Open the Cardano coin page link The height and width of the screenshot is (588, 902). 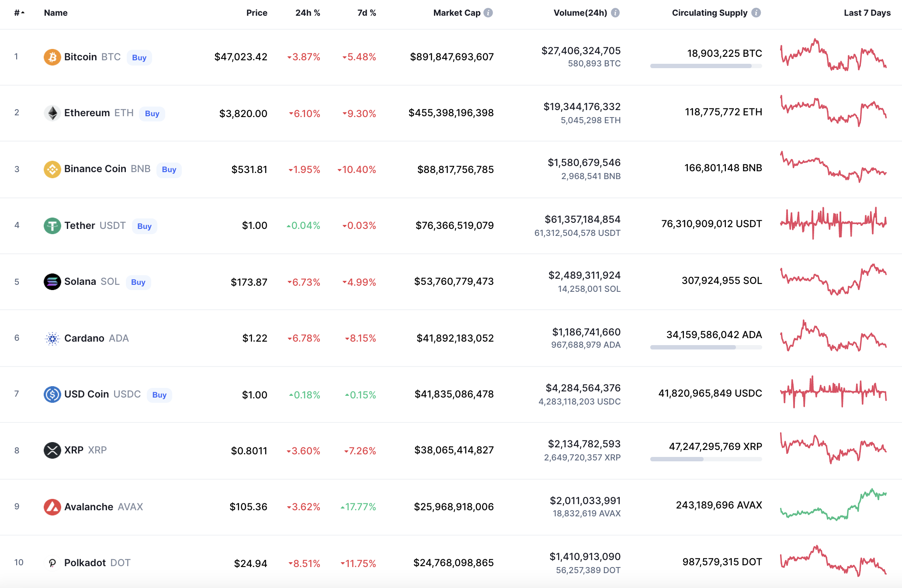click(x=84, y=338)
